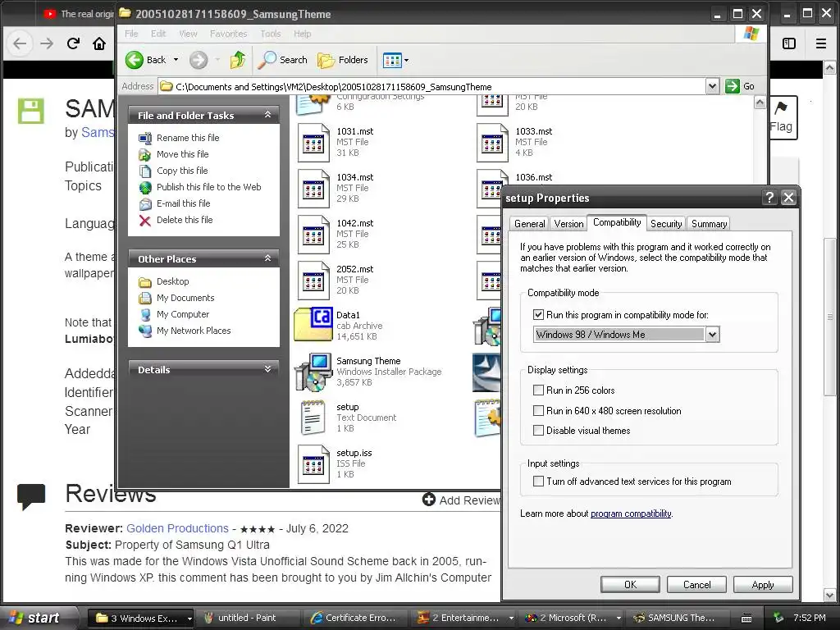This screenshot has width=840, height=630.
Task: Choose Delete this file task
Action: (x=185, y=220)
